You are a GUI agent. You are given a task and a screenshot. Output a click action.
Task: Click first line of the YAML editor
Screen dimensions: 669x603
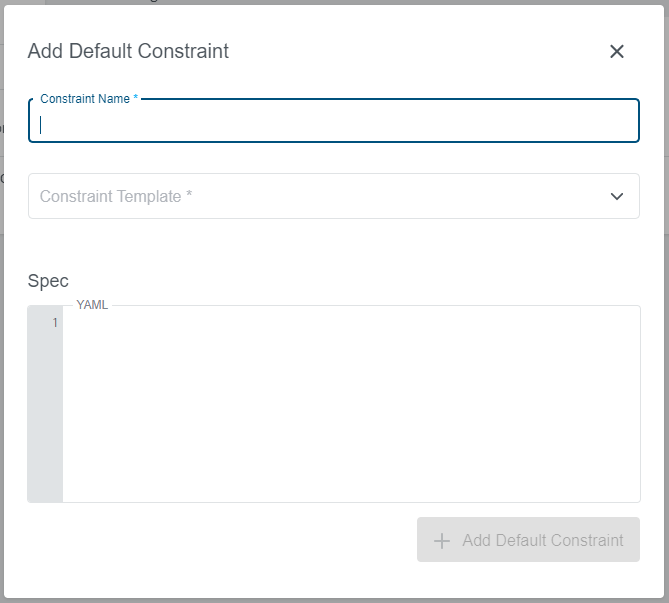(350, 323)
